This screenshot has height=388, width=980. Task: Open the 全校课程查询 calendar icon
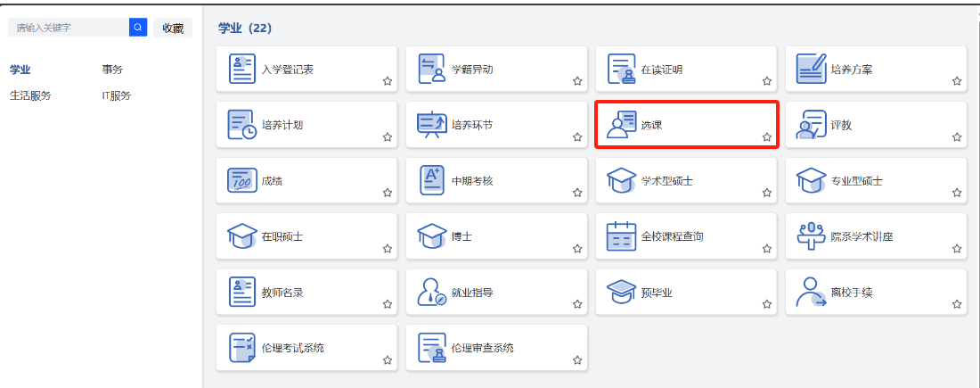click(621, 236)
